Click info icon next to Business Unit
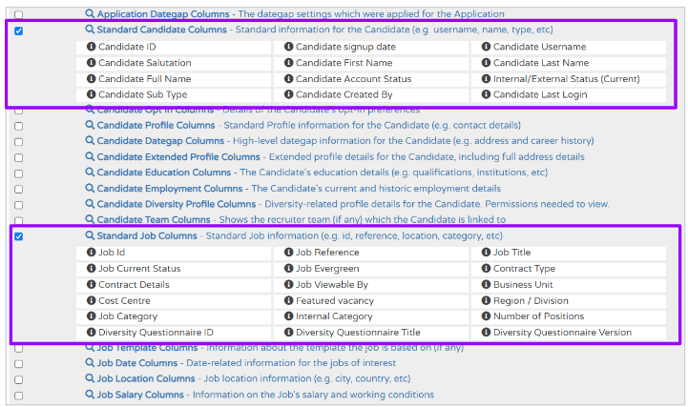This screenshot has width=688, height=407. pos(486,285)
